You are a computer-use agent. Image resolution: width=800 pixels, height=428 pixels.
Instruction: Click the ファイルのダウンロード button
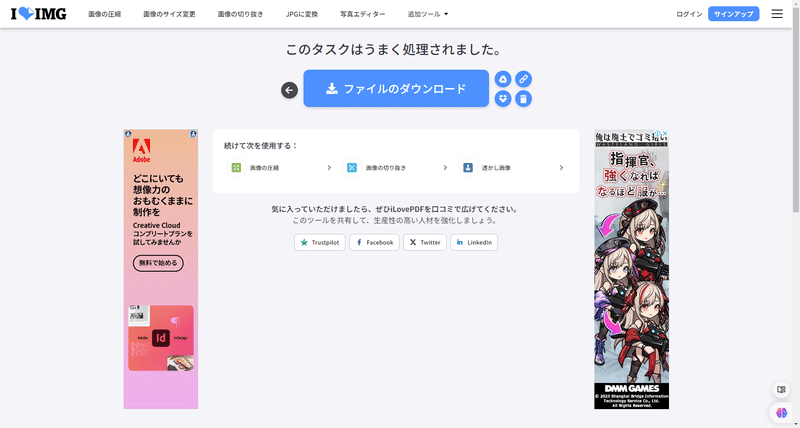point(396,88)
